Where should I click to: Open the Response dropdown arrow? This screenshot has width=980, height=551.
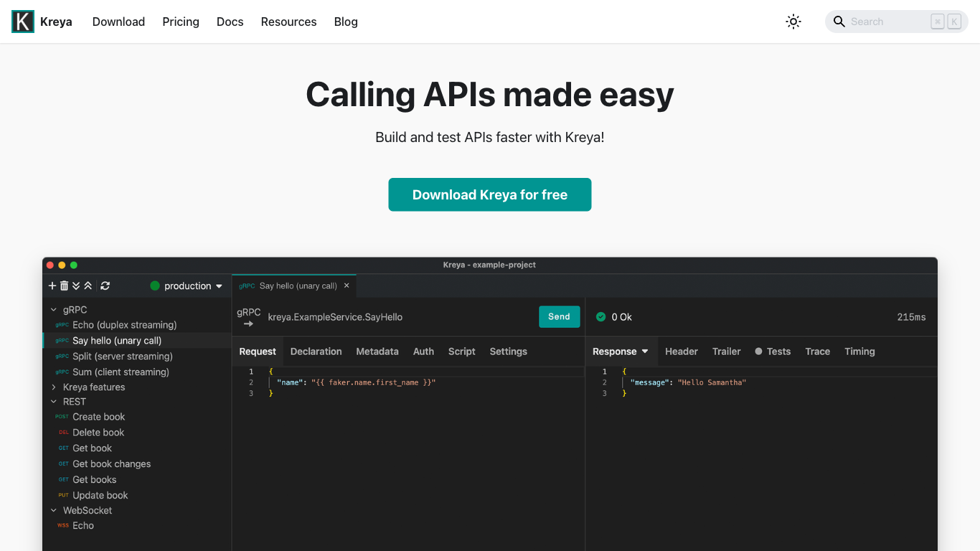[x=645, y=352]
